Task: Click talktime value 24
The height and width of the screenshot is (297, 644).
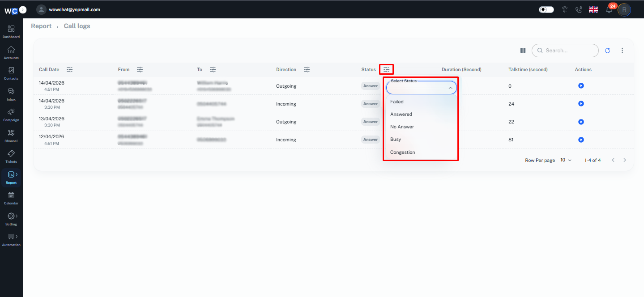Action: 511,104
